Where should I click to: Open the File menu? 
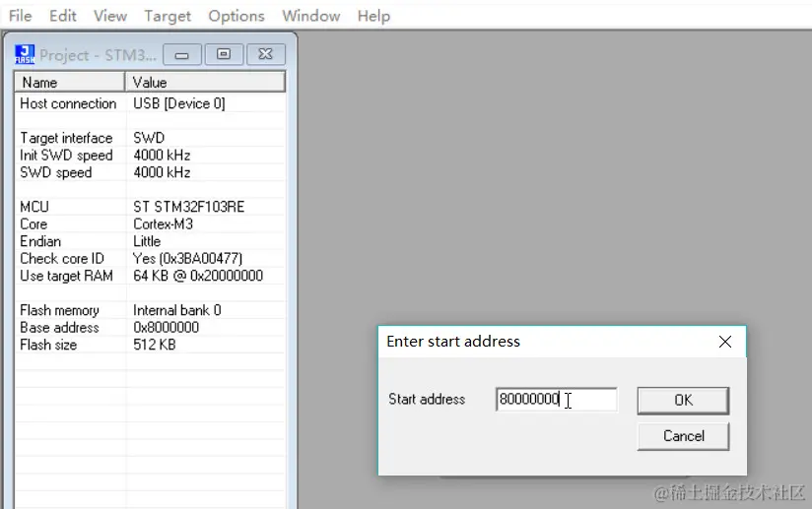20,16
